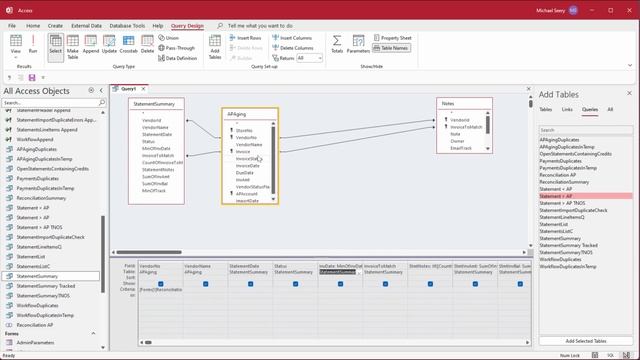Open the query Parameters dialog
This screenshot has width=640, height=360.
coord(358,44)
